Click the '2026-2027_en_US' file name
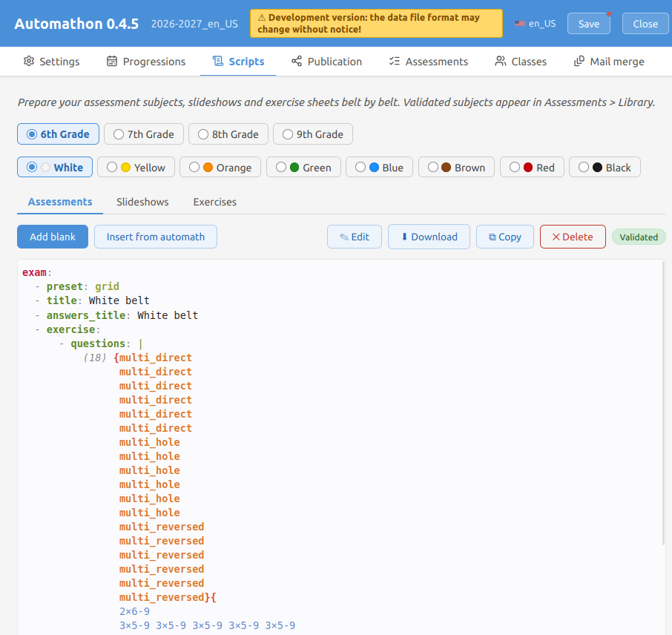Viewport: 672px width, 635px height. [x=194, y=24]
